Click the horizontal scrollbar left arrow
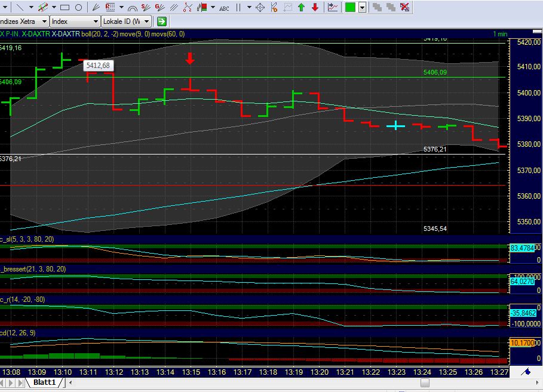The width and height of the screenshot is (543, 392). [70, 382]
